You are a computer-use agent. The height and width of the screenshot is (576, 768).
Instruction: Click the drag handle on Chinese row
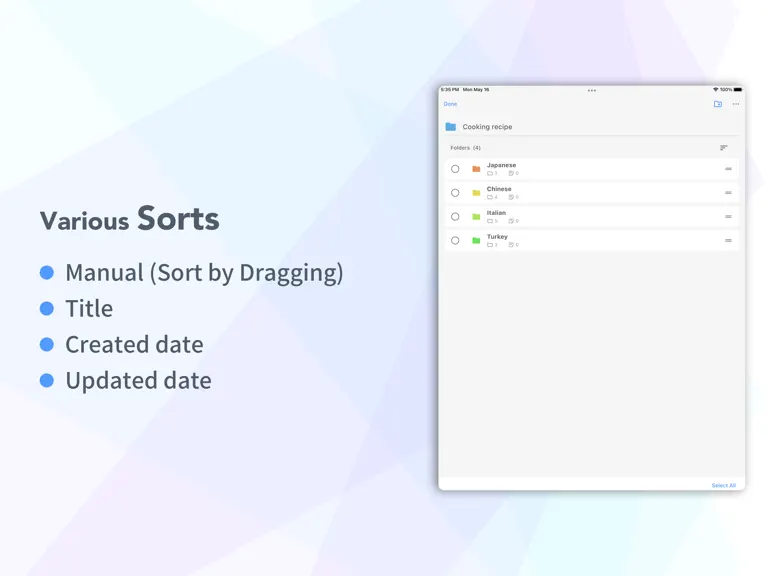(728, 193)
